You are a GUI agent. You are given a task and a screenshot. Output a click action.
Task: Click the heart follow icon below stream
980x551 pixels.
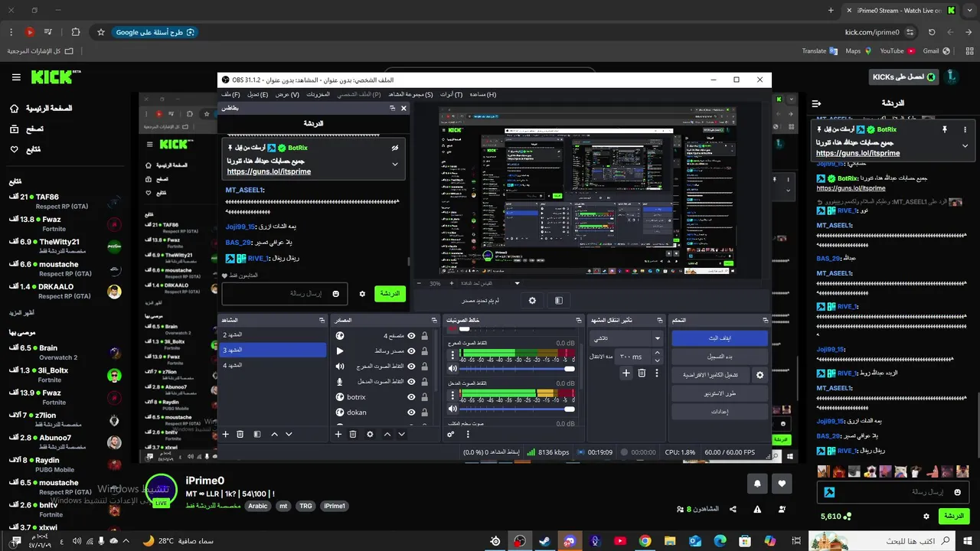click(x=782, y=484)
